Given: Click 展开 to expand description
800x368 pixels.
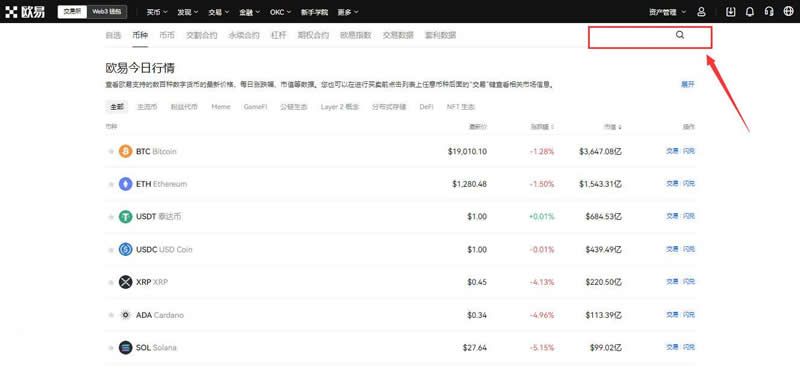Looking at the screenshot, I should pos(687,85).
